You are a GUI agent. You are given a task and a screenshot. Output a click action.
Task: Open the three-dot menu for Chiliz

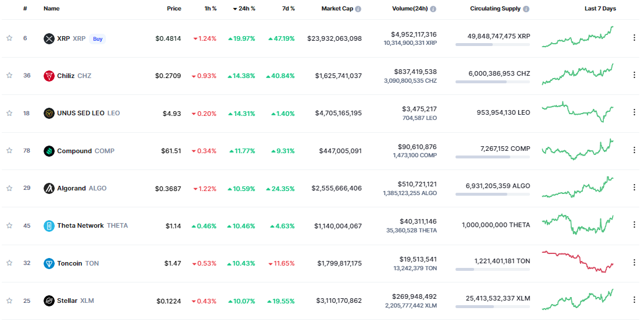pos(634,75)
